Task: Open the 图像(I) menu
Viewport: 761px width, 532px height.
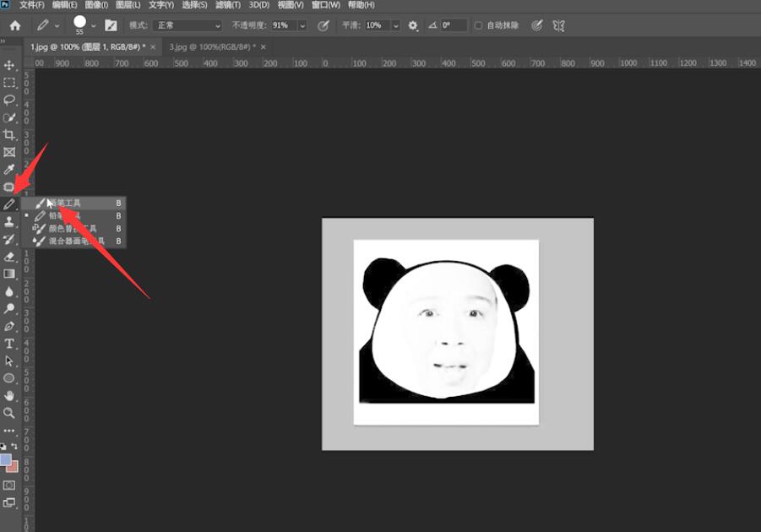Action: click(x=96, y=5)
